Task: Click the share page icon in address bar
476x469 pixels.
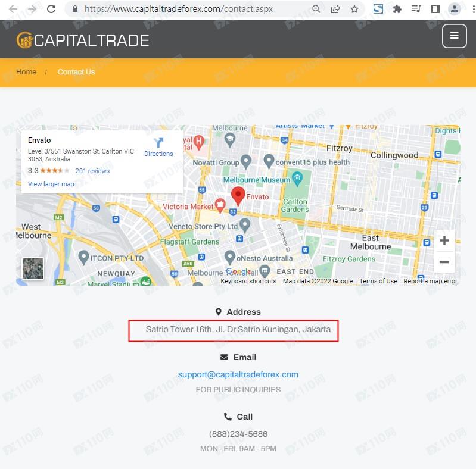Action: [335, 9]
